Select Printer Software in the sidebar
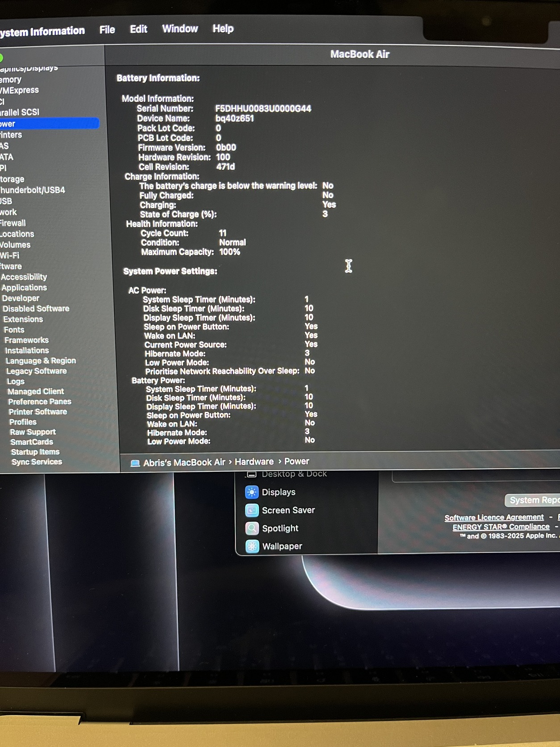This screenshot has width=560, height=747. click(x=38, y=411)
